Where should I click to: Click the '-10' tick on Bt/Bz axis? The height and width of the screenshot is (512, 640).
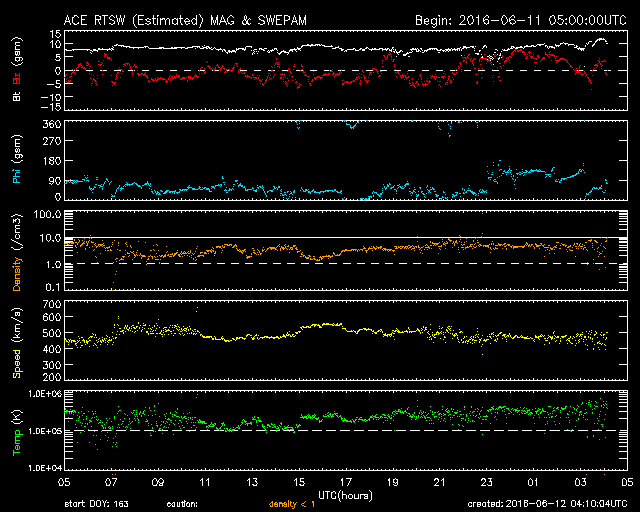(x=51, y=97)
